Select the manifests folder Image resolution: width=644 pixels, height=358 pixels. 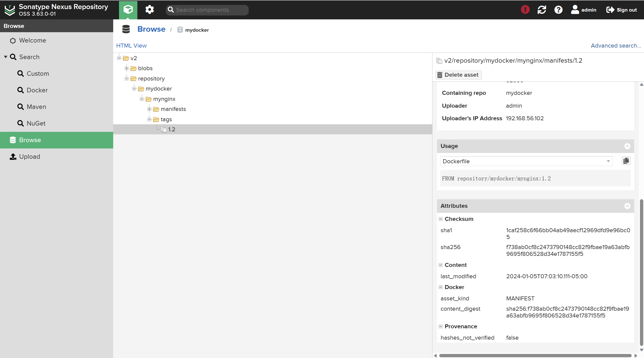[173, 109]
